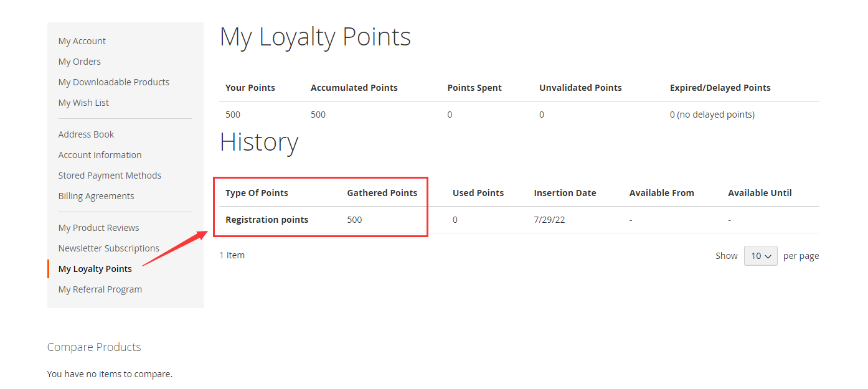Click the Used Points column header
Viewport: 868px width, 389px height.
tap(478, 193)
